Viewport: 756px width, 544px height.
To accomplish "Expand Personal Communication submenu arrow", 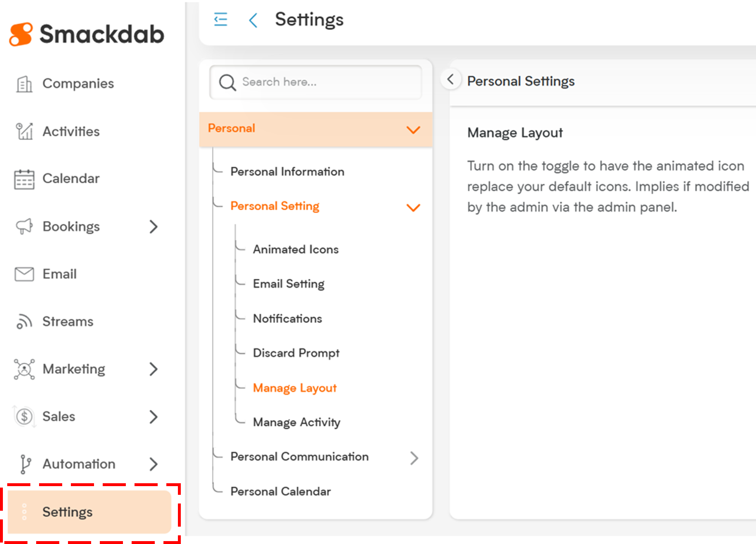I will [414, 458].
